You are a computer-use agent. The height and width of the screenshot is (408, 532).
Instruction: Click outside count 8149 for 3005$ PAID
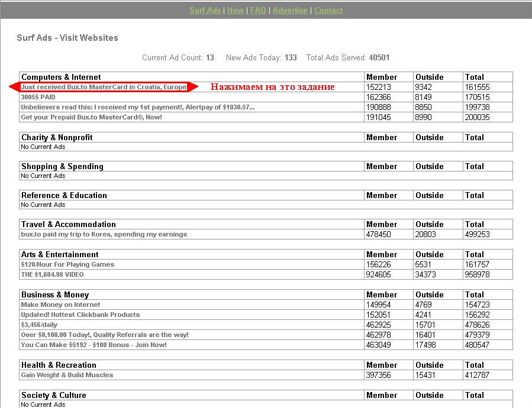(424, 98)
